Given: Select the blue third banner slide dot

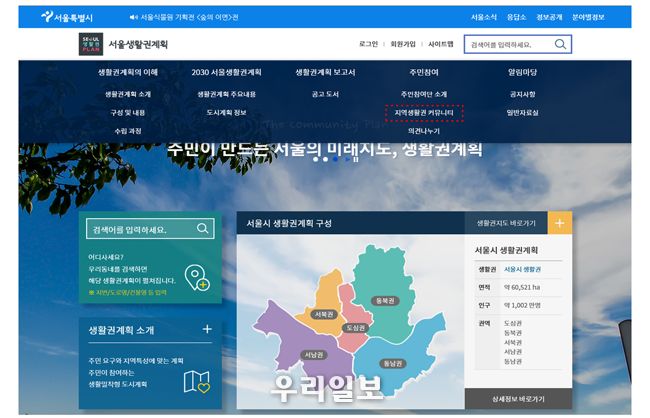Looking at the screenshot, I should click(x=336, y=159).
